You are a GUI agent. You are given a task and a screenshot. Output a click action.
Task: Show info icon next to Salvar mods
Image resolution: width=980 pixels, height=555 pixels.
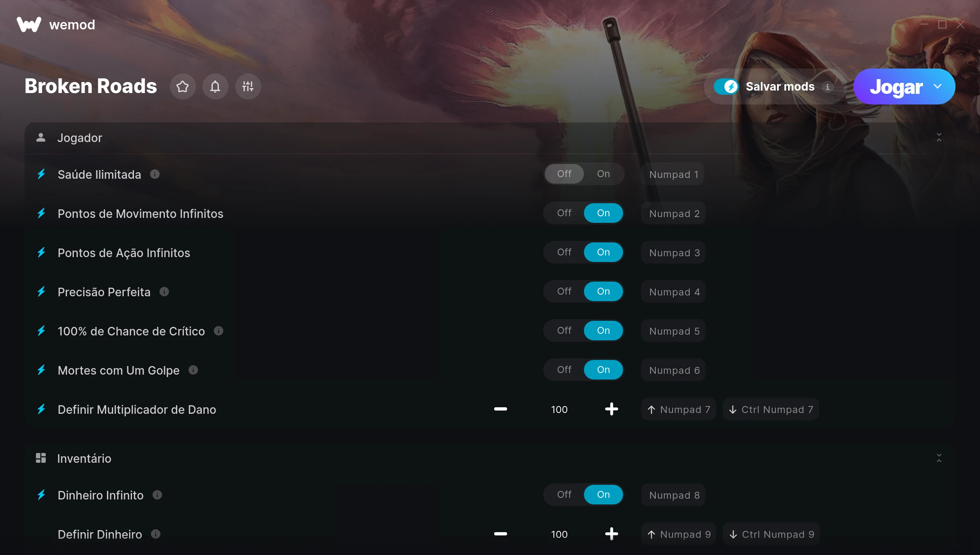pos(828,87)
